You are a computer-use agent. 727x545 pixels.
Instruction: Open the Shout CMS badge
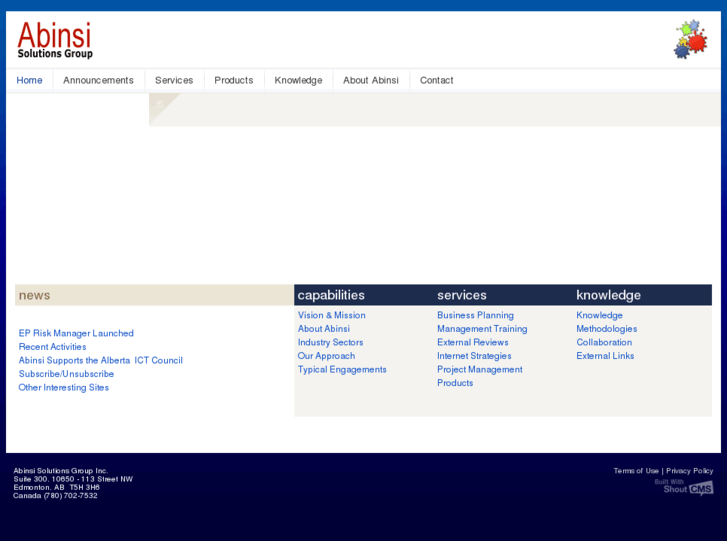click(x=684, y=487)
